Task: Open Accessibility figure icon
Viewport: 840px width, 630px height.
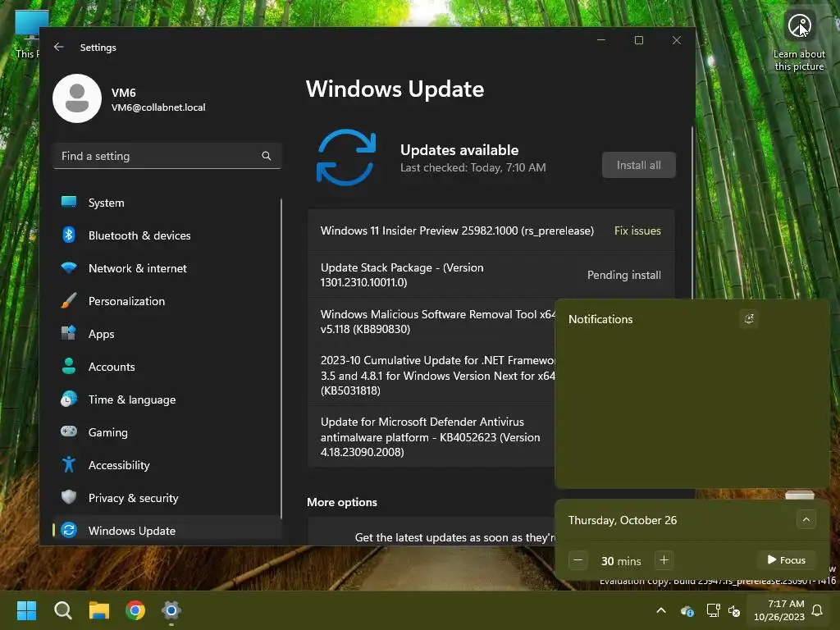Action: tap(69, 464)
